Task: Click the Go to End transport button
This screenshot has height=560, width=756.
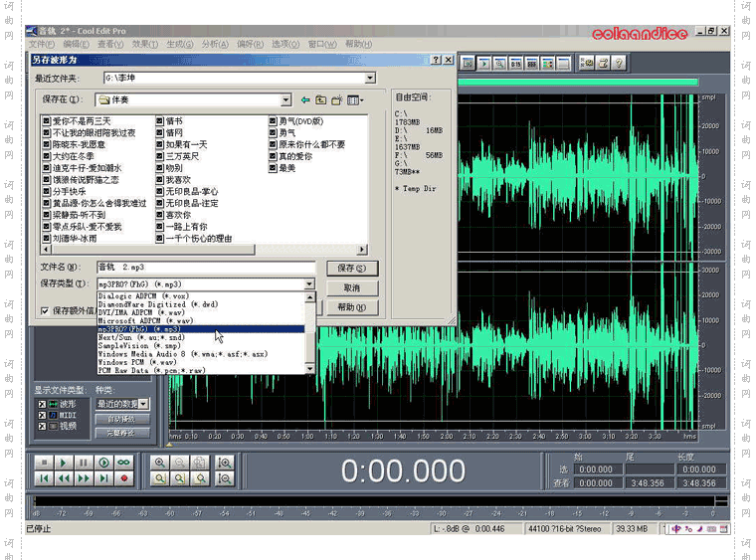Action: tap(103, 478)
